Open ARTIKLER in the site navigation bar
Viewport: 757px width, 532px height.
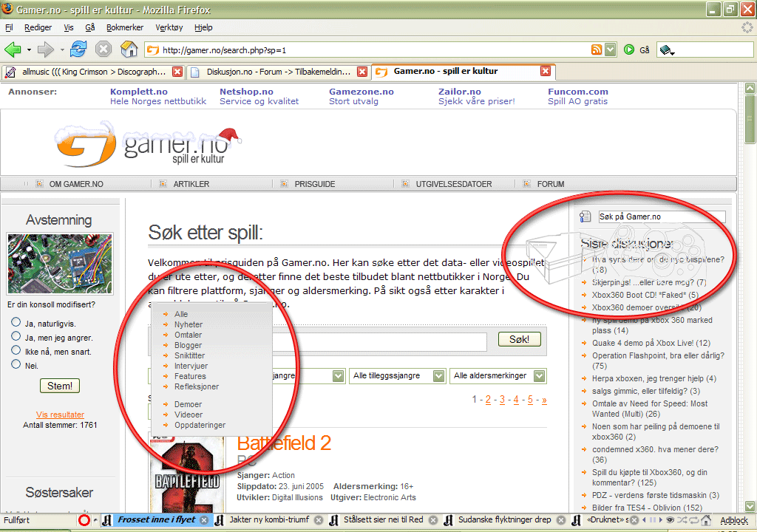click(x=191, y=184)
